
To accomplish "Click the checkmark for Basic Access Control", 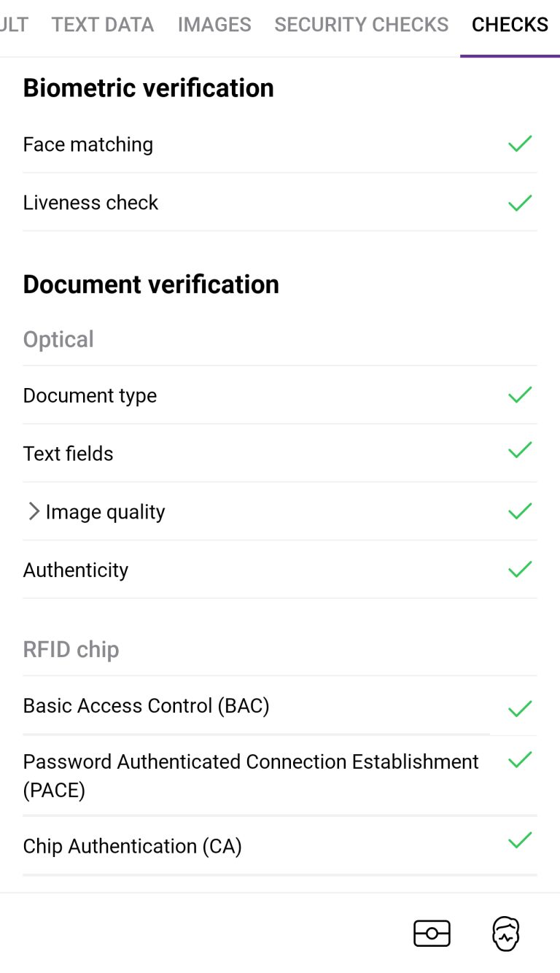I will click(x=520, y=708).
